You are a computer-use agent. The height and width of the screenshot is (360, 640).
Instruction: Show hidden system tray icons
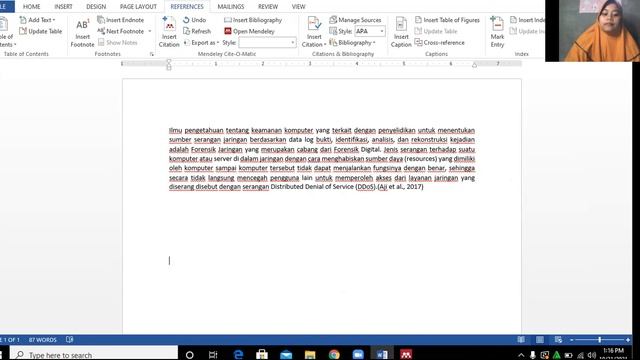(521, 355)
